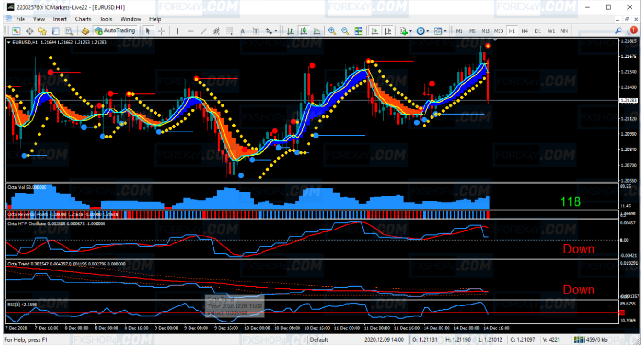644x345 pixels.
Task: Select the Draw Trendline tool
Action: pyautogui.click(x=202, y=31)
